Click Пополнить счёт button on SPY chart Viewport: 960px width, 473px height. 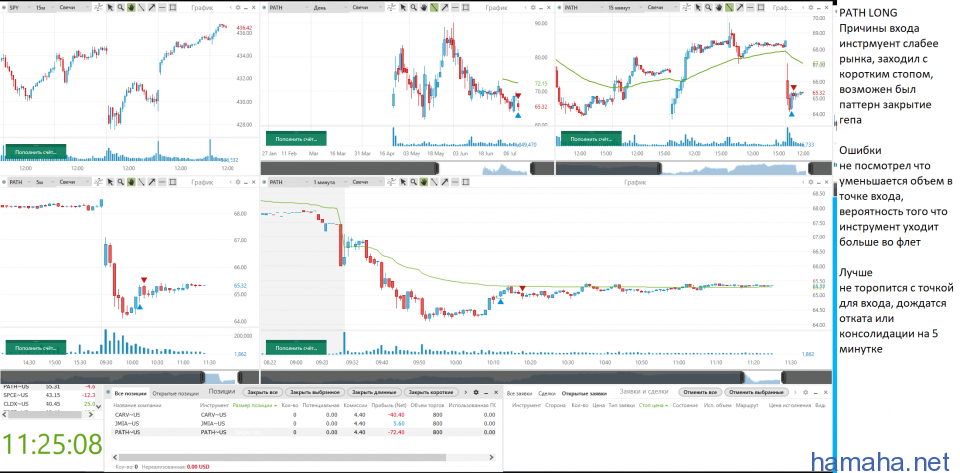click(x=35, y=151)
